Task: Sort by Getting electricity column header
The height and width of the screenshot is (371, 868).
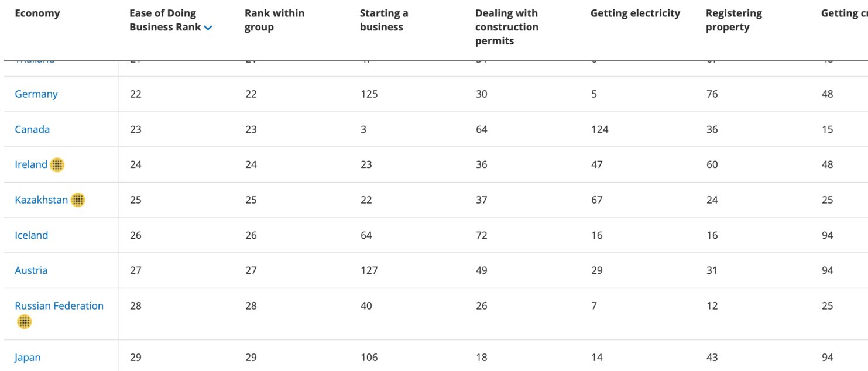Action: 635,13
